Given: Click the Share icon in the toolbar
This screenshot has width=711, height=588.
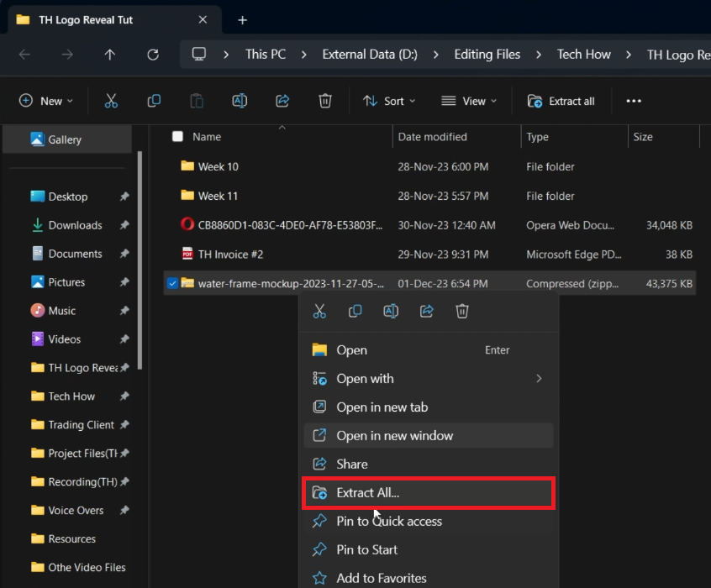Looking at the screenshot, I should pyautogui.click(x=282, y=101).
